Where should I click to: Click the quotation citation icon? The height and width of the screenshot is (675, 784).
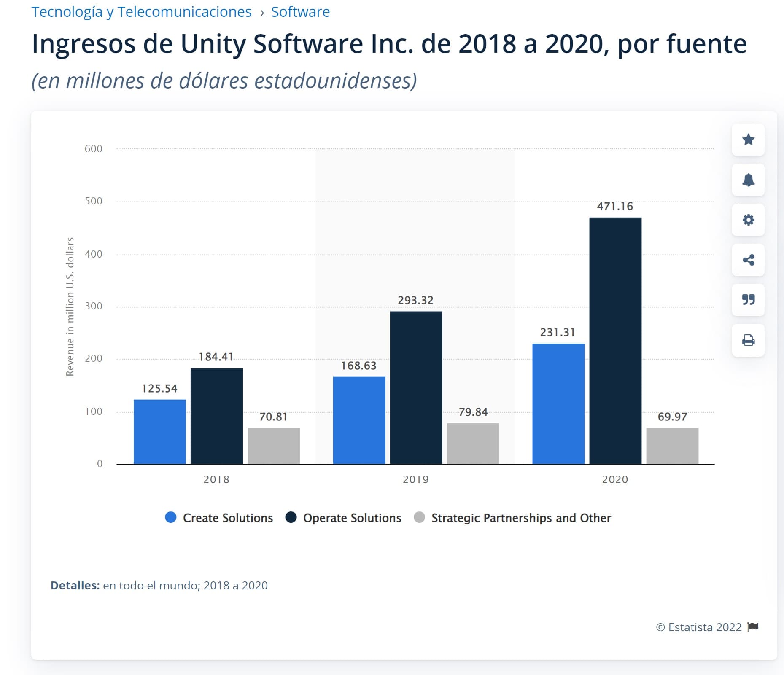[x=748, y=300]
